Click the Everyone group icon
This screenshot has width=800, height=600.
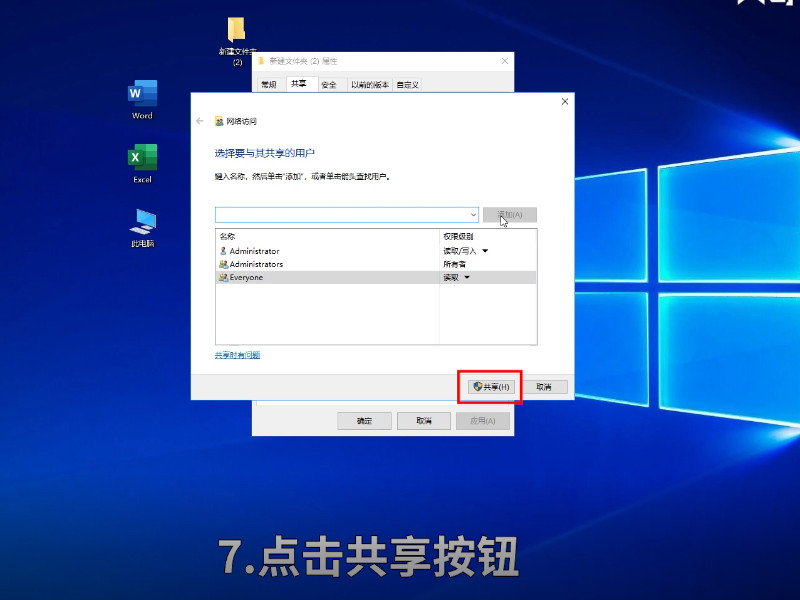click(223, 277)
